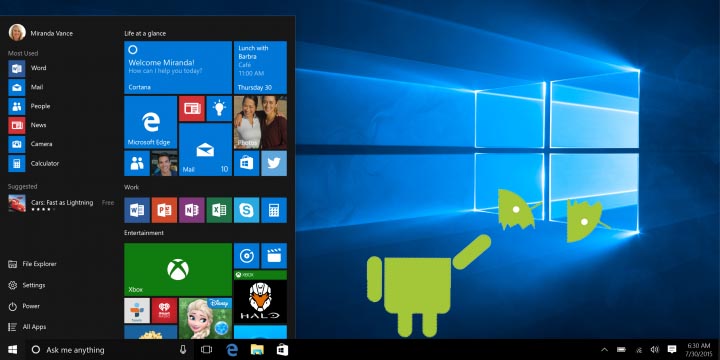Open Cortana Welcome Miranda tile

(178, 68)
